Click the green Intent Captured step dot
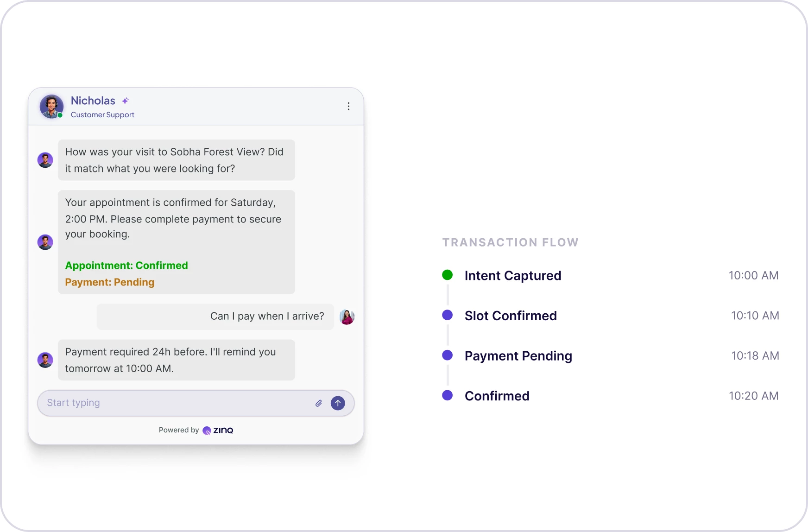The image size is (808, 532). (x=448, y=275)
